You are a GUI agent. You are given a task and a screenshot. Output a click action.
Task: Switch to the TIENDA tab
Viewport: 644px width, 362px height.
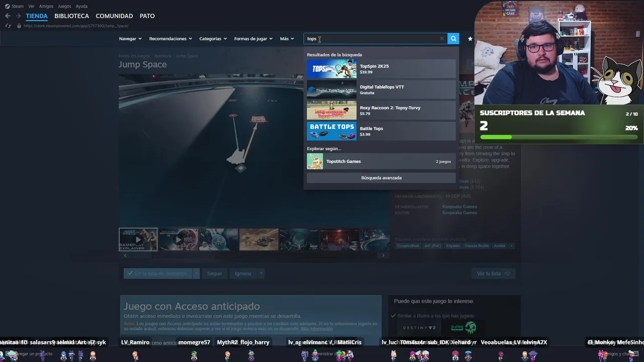(37, 16)
